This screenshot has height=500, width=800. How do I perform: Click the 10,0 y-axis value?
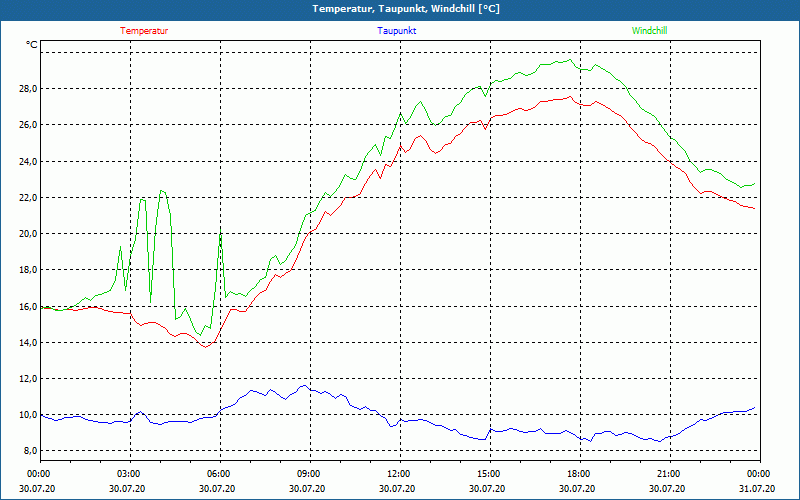28,415
